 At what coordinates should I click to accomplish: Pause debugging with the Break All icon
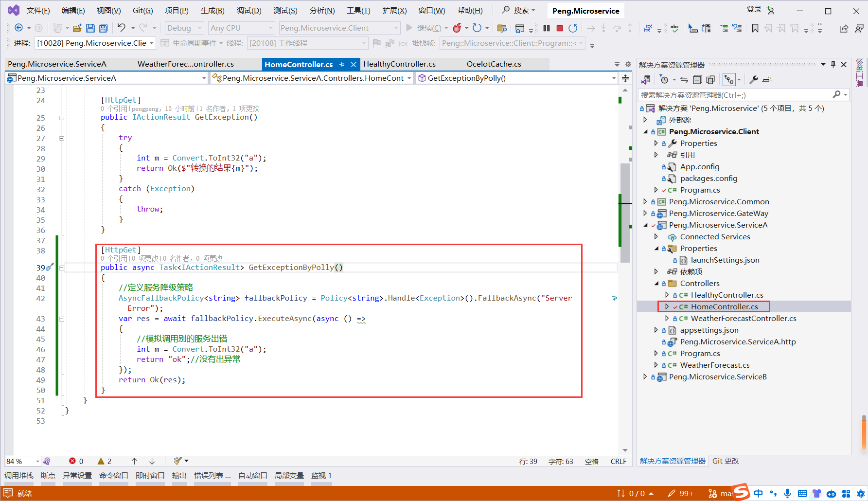coord(547,28)
